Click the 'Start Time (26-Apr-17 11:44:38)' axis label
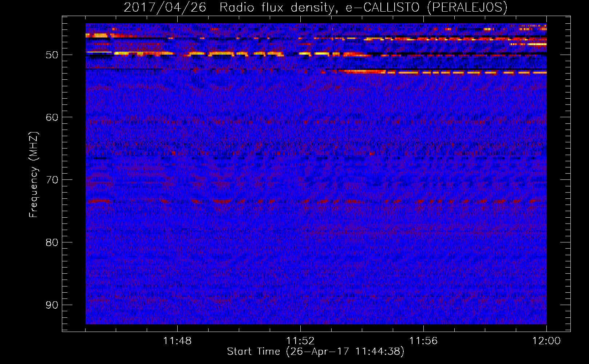This screenshot has width=589, height=364. [x=316, y=352]
